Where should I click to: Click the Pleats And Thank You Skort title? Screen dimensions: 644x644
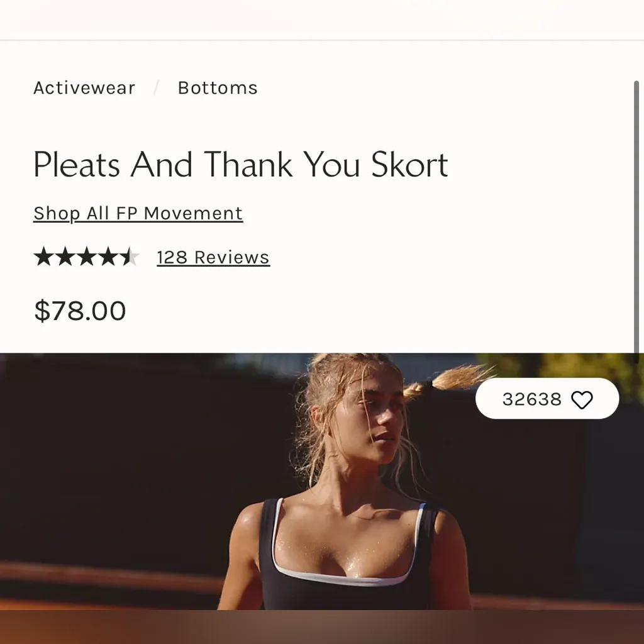click(x=241, y=165)
